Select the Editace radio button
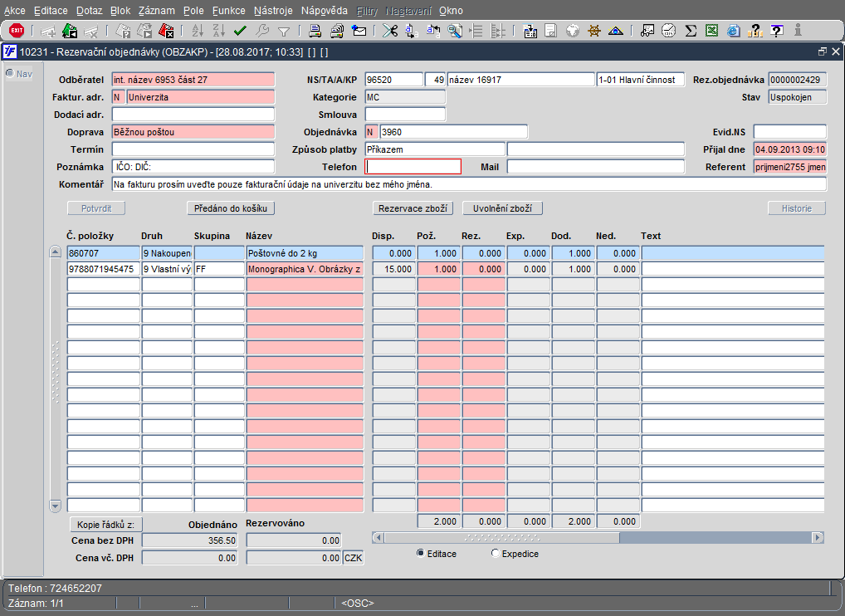The width and height of the screenshot is (845, 616). tap(421, 554)
